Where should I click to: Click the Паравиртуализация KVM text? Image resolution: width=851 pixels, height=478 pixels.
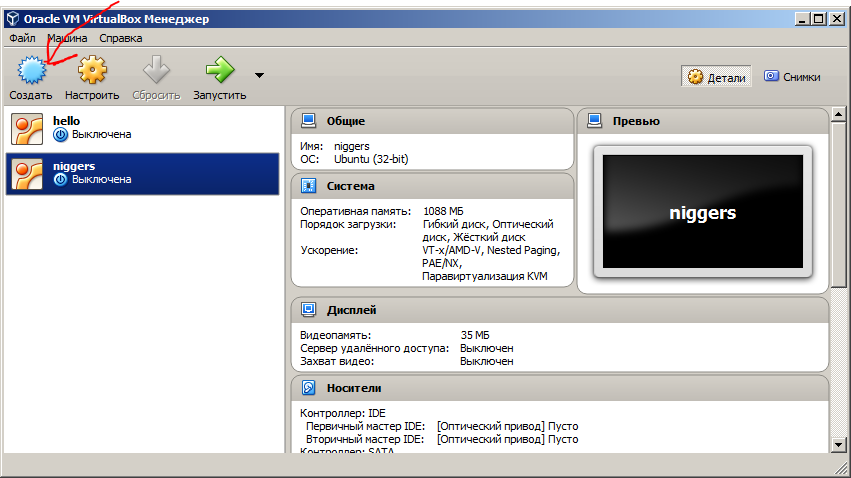pyautogui.click(x=485, y=276)
